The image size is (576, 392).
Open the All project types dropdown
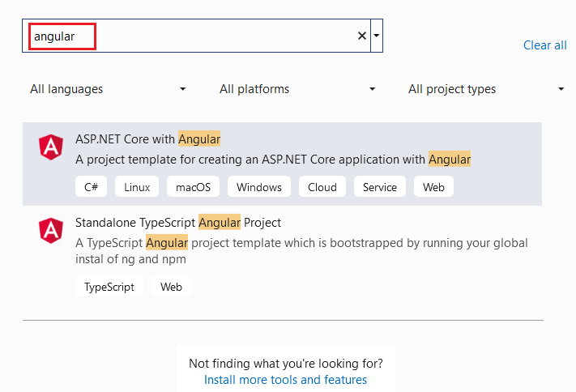(486, 89)
